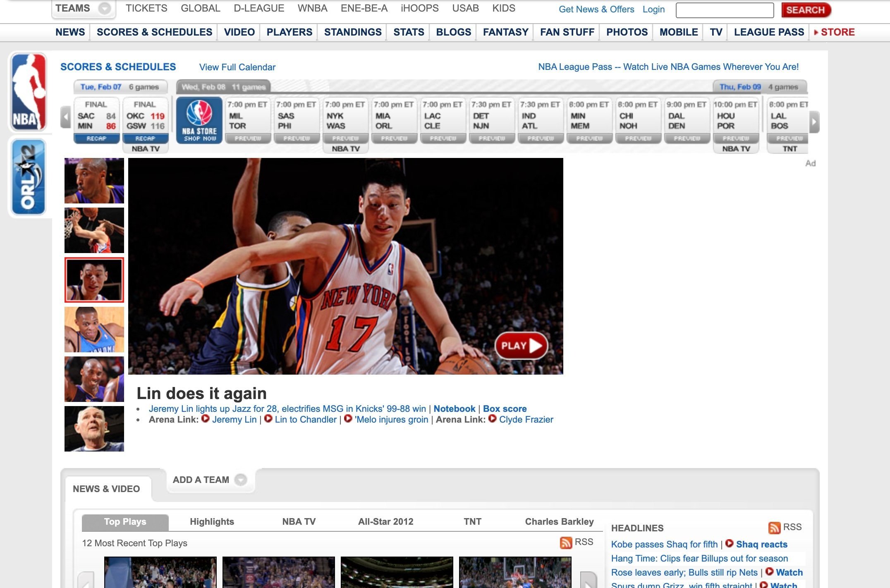The height and width of the screenshot is (588, 890).
Task: Select the Tue, Feb 07 date tab
Action: coord(120,87)
